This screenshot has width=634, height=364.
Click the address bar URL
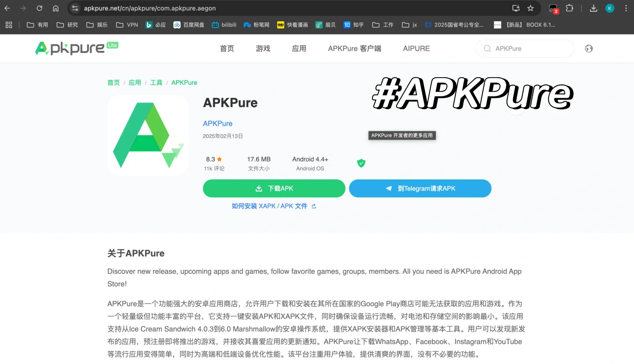(150, 8)
